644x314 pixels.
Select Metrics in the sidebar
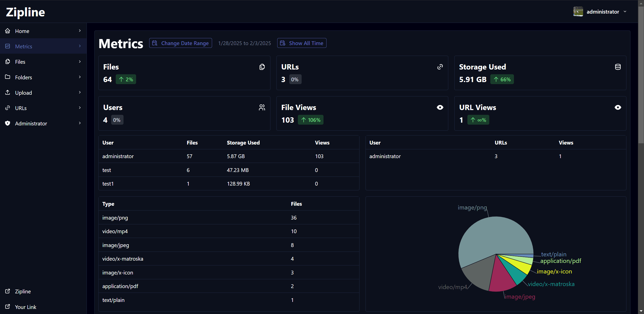(x=24, y=46)
